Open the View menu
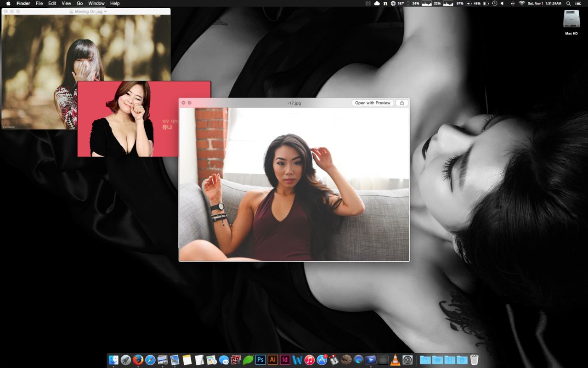This screenshot has width=588, height=368. pyautogui.click(x=67, y=3)
